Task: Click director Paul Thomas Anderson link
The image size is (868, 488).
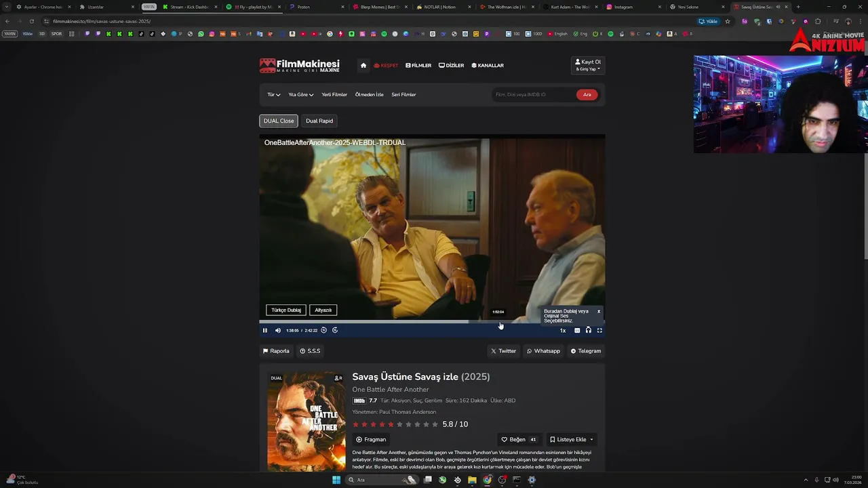Action: coord(408,412)
